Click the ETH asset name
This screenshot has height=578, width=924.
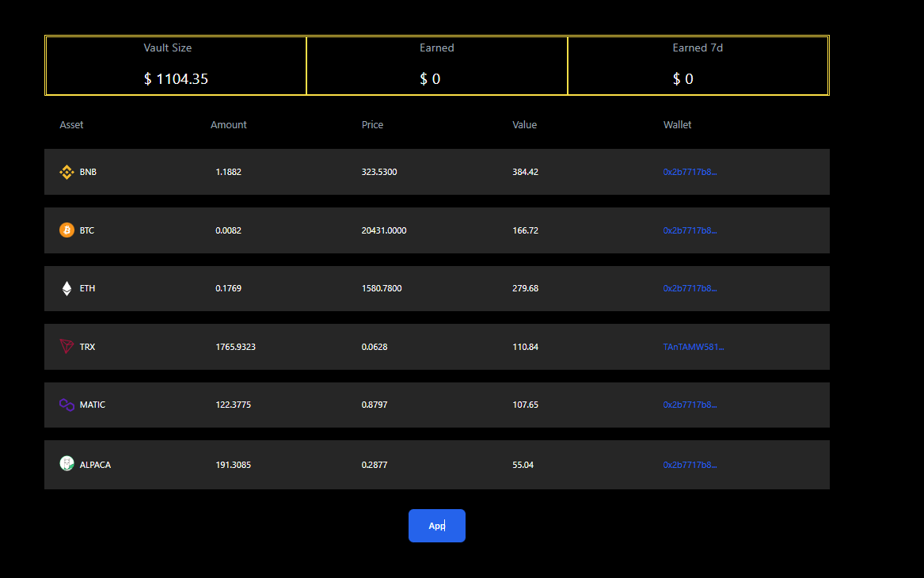click(87, 288)
